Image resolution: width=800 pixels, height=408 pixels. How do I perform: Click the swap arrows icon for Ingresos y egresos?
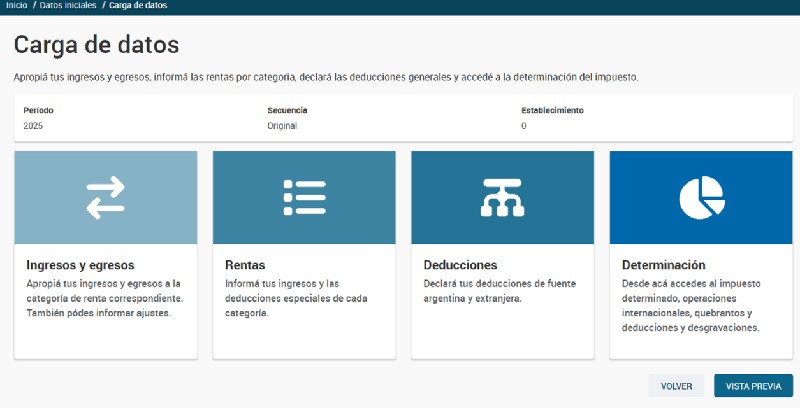click(105, 198)
